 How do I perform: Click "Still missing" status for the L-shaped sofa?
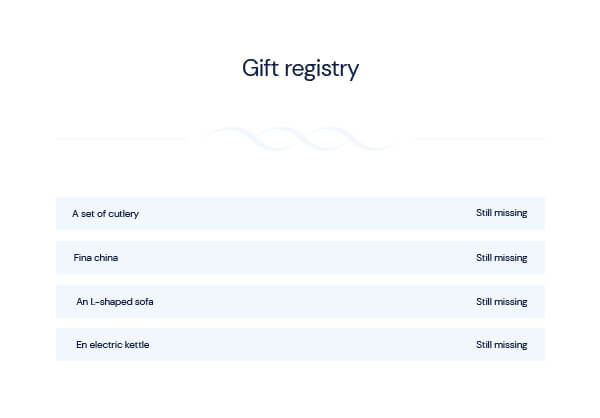click(501, 301)
